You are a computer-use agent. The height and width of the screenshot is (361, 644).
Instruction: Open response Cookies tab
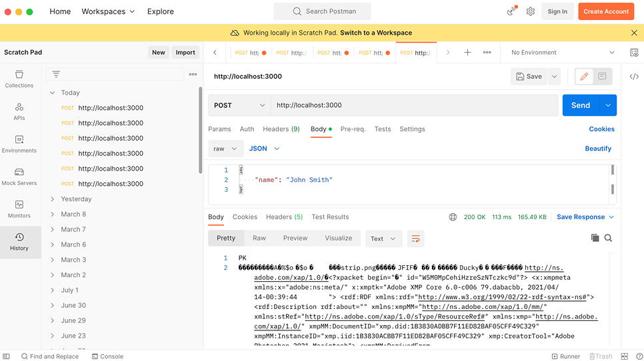pyautogui.click(x=245, y=217)
